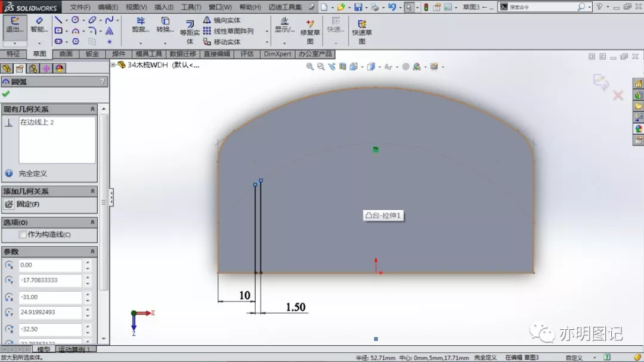
Task: Select the Straight Slot tool
Action: [58, 42]
